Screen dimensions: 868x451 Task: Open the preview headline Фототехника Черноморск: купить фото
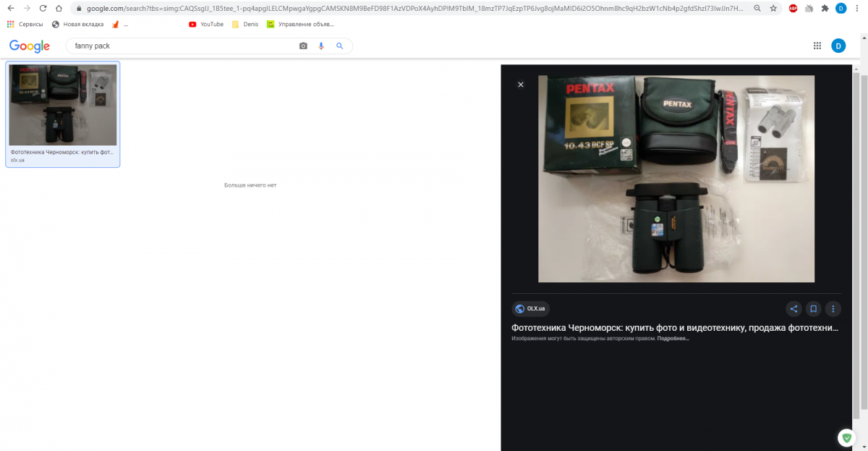pyautogui.click(x=676, y=328)
